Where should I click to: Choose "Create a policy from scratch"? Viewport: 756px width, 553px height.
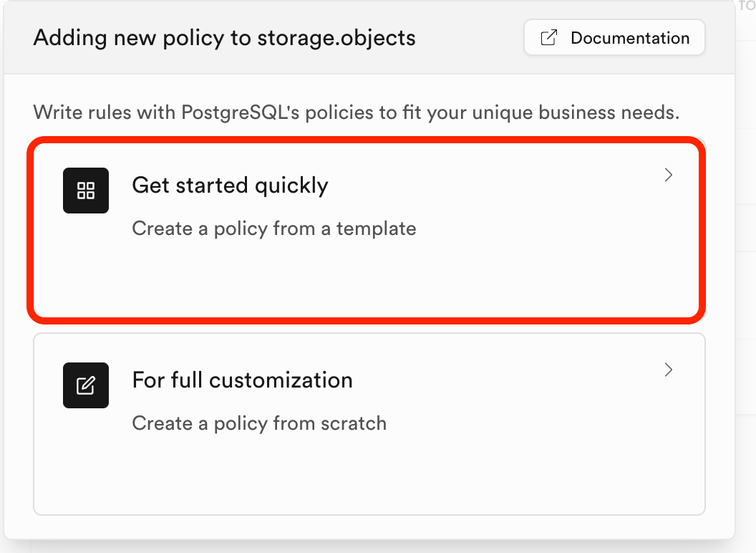point(259,423)
